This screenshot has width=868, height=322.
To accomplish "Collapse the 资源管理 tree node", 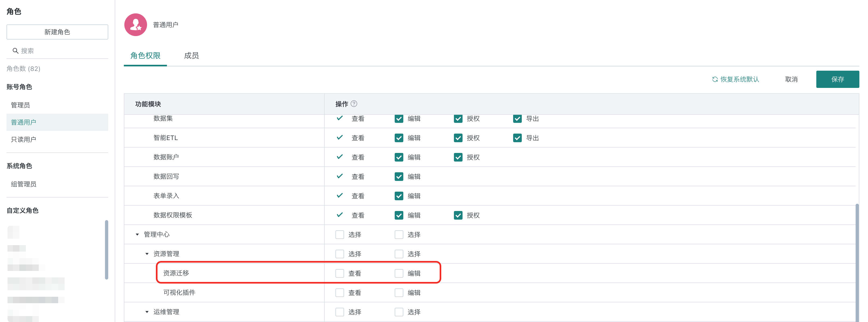I will (x=147, y=254).
